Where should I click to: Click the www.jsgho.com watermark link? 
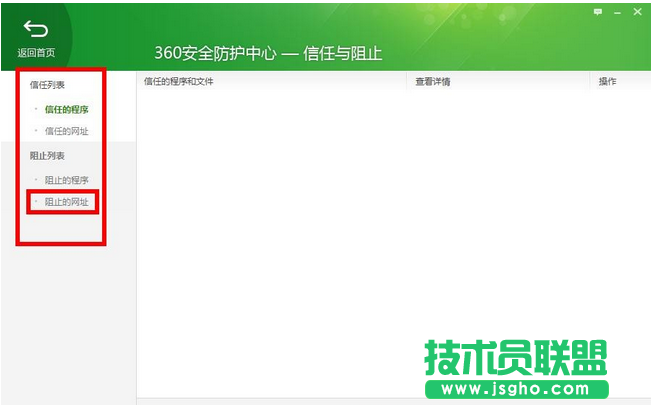[x=516, y=388]
